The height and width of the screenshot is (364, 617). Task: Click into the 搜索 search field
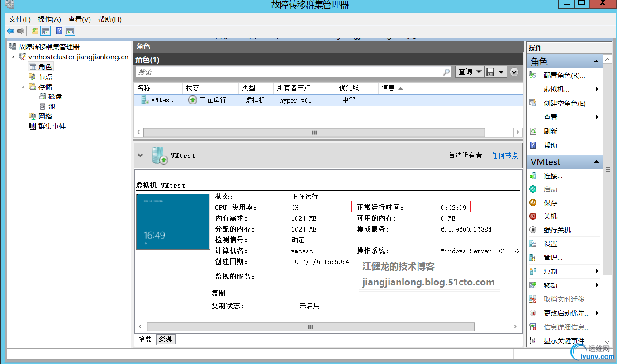[x=289, y=72]
